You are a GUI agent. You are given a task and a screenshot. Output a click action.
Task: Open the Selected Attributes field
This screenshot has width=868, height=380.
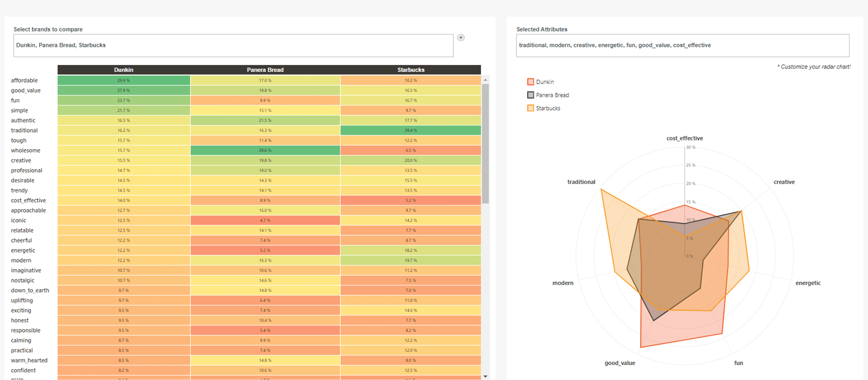[x=682, y=45]
